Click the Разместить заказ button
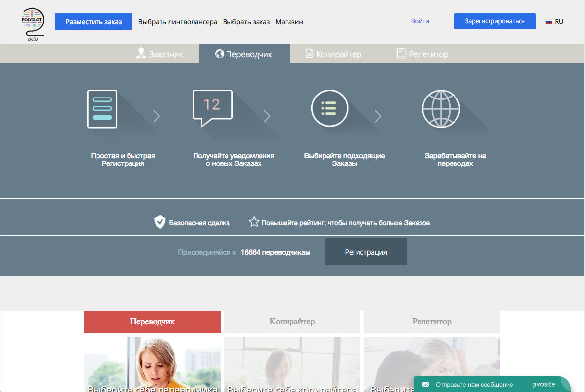The width and height of the screenshot is (585, 392). coord(94,22)
